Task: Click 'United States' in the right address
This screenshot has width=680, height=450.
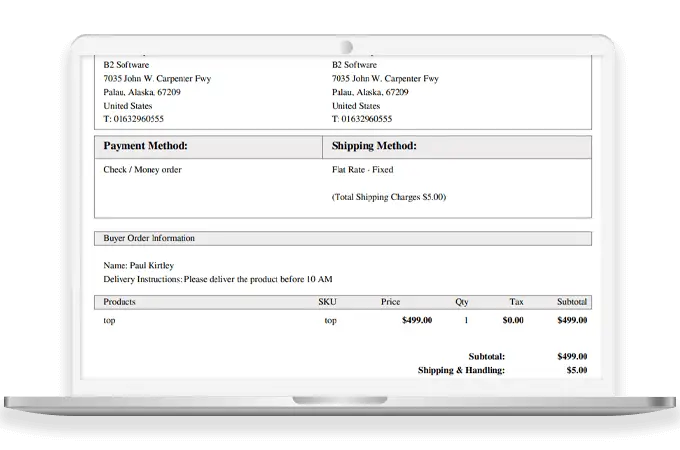Action: (x=356, y=106)
